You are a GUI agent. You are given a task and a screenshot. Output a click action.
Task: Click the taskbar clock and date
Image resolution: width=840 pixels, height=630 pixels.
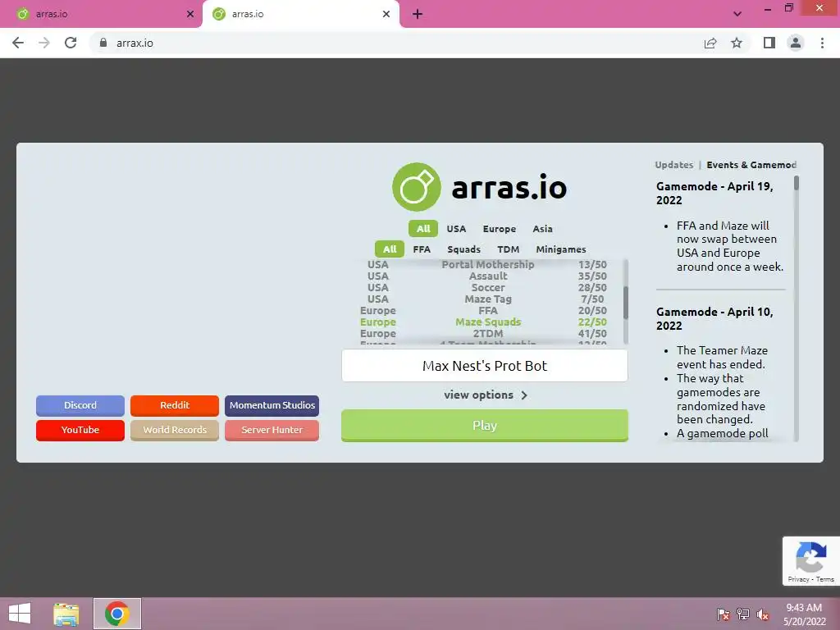(804, 614)
